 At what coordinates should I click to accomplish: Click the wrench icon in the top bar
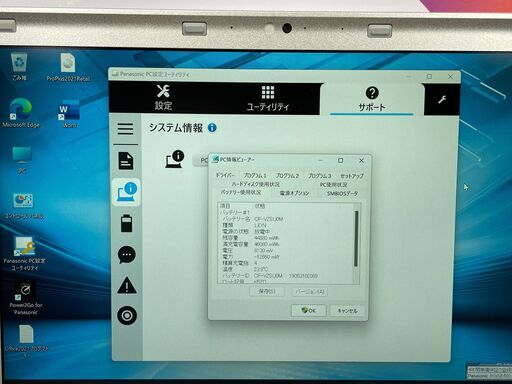[x=442, y=99]
